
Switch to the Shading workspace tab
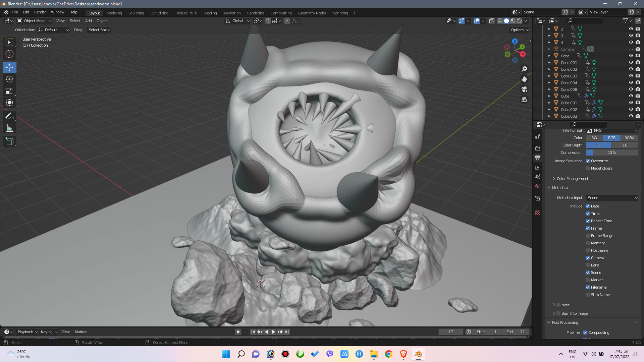(210, 13)
